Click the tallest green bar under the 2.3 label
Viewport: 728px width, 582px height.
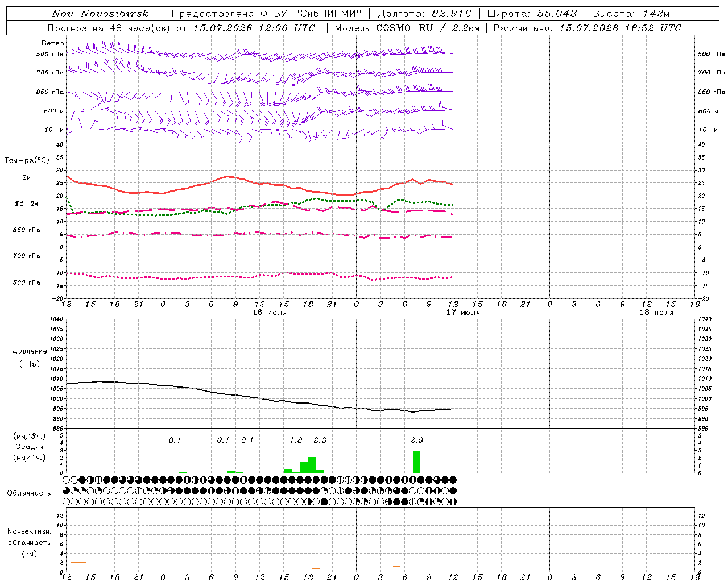[312, 465]
